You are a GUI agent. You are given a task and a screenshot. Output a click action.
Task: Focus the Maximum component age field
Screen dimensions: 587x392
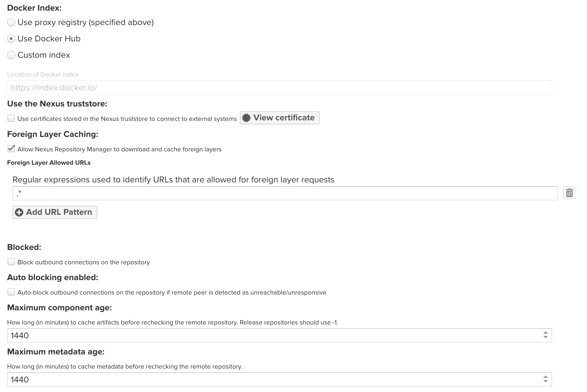[273, 335]
